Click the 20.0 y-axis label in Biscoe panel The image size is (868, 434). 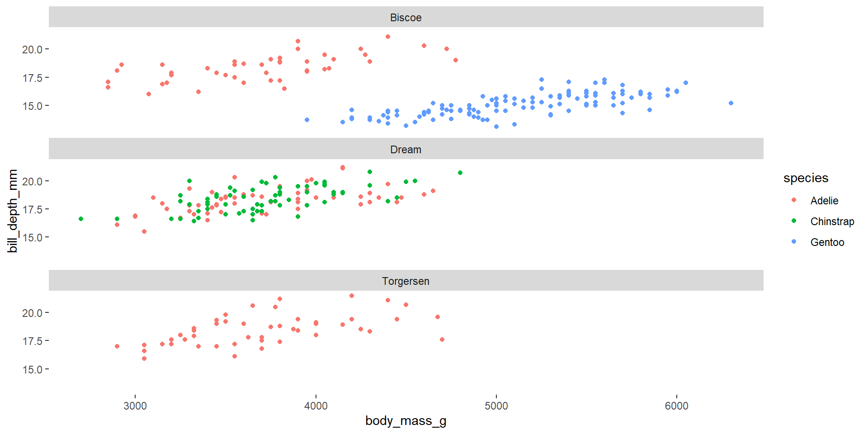(32, 49)
